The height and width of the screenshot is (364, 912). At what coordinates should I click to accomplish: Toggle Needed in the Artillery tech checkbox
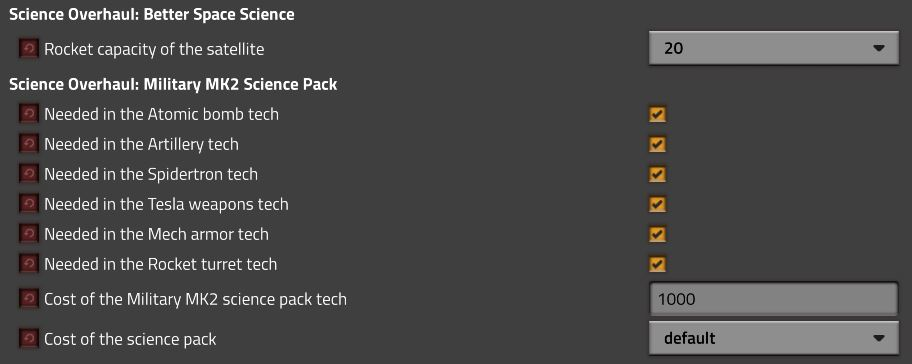coord(657,144)
